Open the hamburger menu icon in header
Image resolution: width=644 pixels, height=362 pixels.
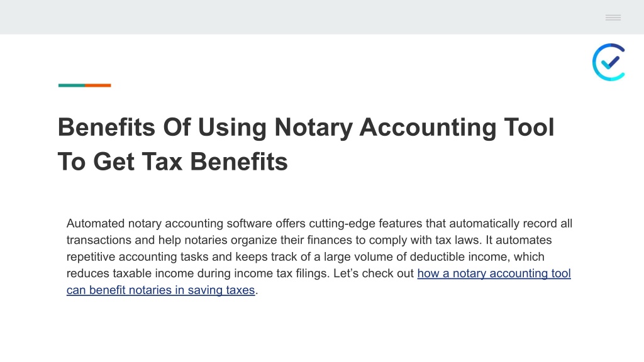click(x=613, y=17)
